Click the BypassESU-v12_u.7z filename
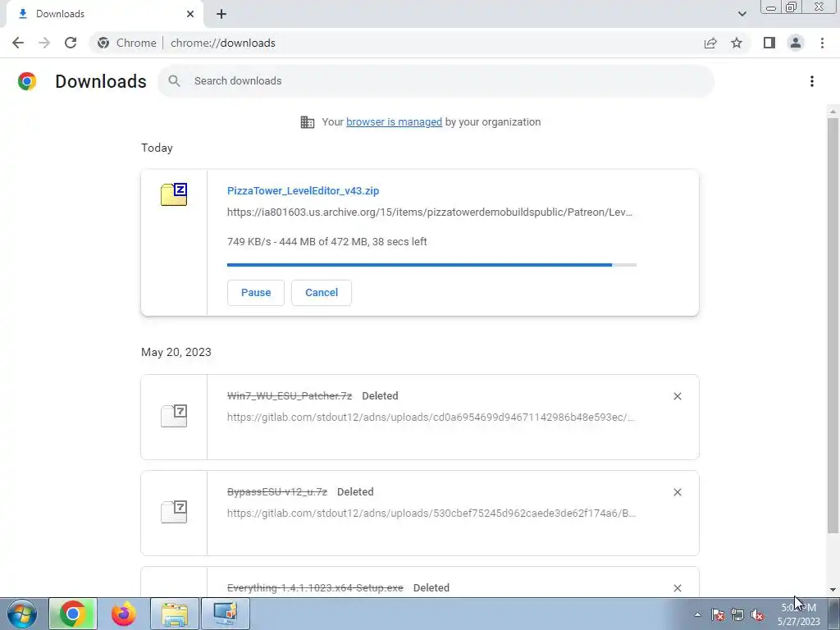Screen dimensions: 840x630 click(x=277, y=492)
